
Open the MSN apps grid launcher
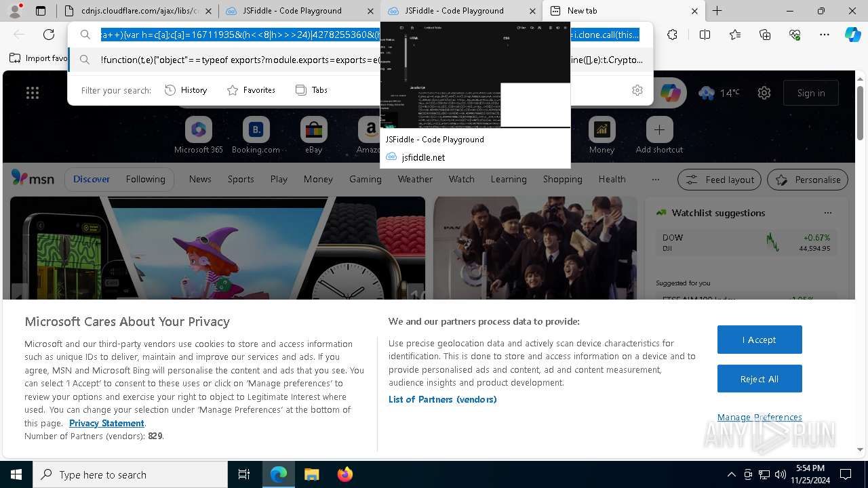pos(33,93)
